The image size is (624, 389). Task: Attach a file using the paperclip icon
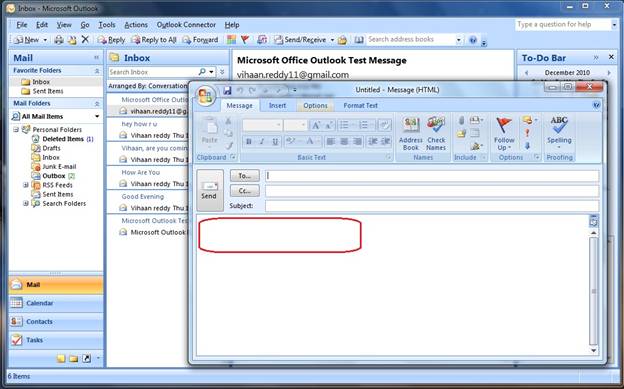point(461,120)
